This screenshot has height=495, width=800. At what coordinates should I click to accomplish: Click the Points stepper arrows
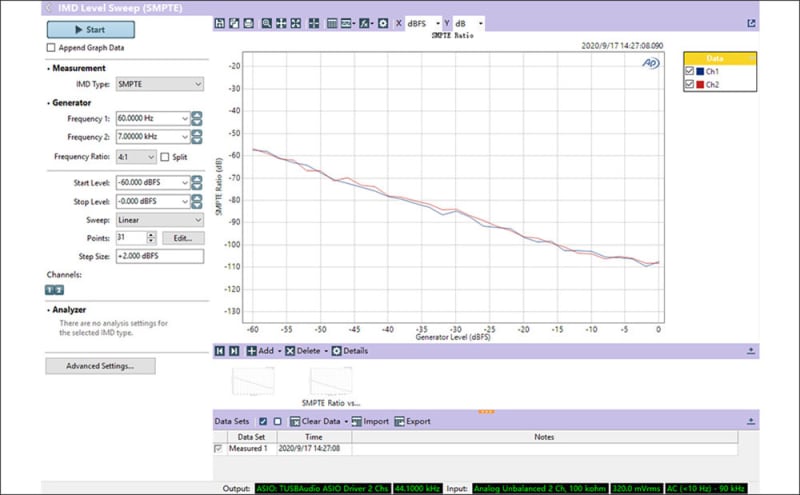(x=151, y=238)
